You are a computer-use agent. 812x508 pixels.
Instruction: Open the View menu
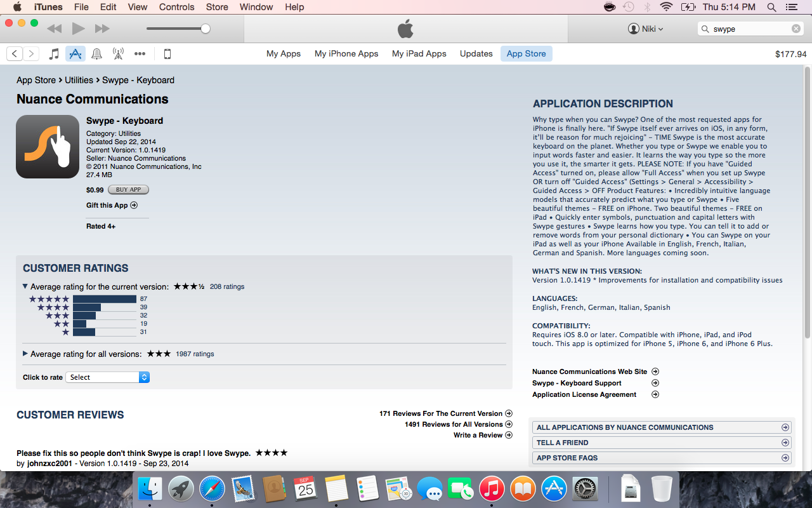138,7
